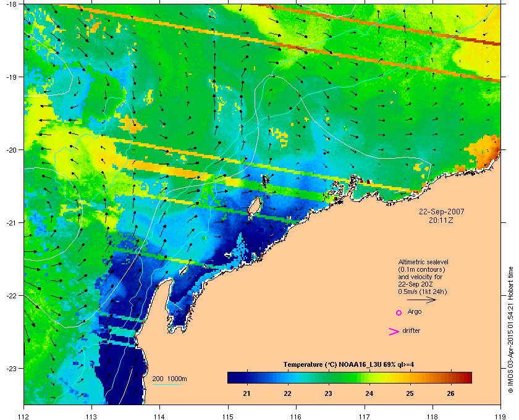Click the '0.5m/s (1kt 24h)' text
The height and width of the screenshot is (420, 519).
coord(423,292)
